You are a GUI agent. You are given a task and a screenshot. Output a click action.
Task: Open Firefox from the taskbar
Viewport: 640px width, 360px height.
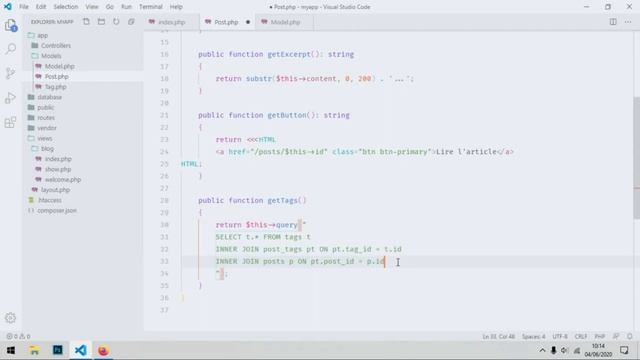tap(103, 350)
